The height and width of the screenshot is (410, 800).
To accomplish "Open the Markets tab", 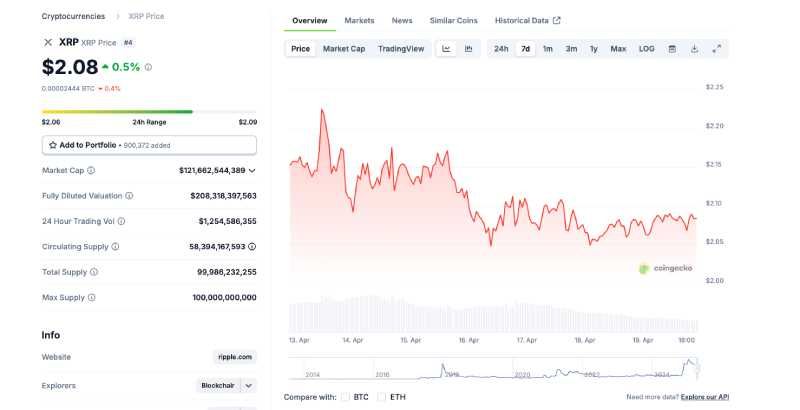I will (x=359, y=20).
